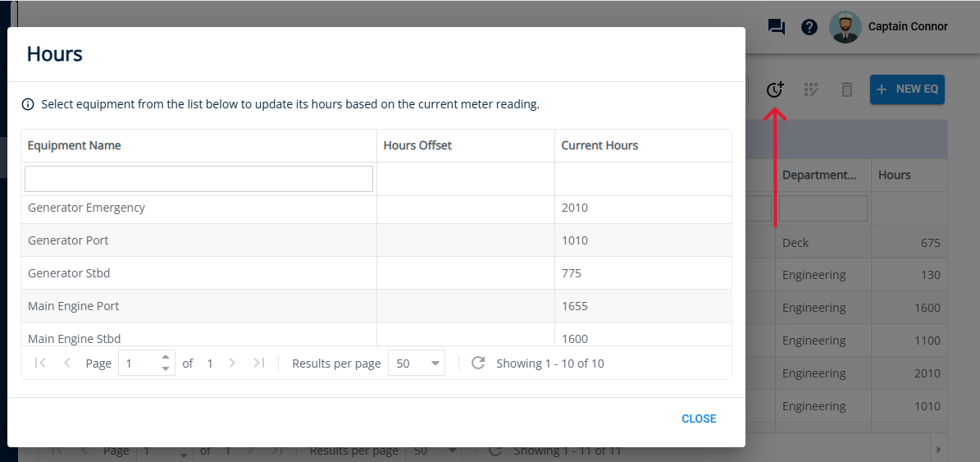Image resolution: width=980 pixels, height=462 pixels.
Task: Click the Equipment Name filter field
Action: 198,179
